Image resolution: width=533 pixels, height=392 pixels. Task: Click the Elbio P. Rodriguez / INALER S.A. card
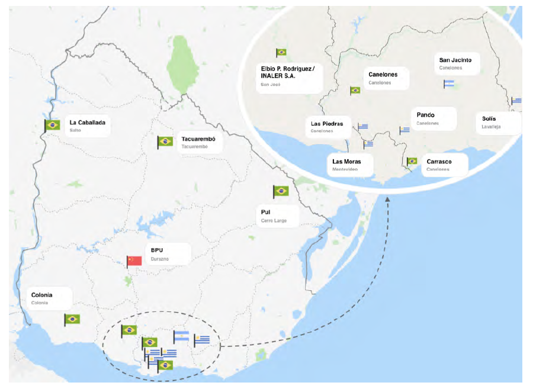tap(290, 76)
